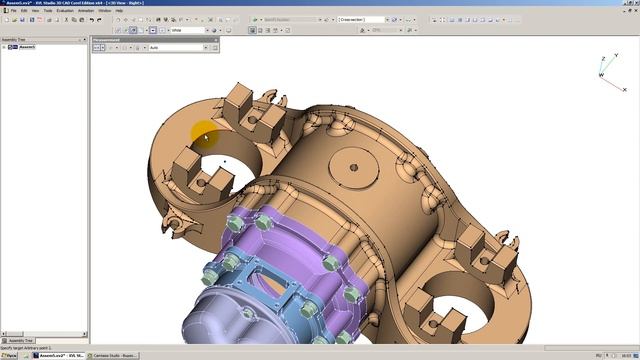Click the Assembly Tree horizontal scrollbar
Viewport: 640px width, 360px height.
click(x=44, y=334)
